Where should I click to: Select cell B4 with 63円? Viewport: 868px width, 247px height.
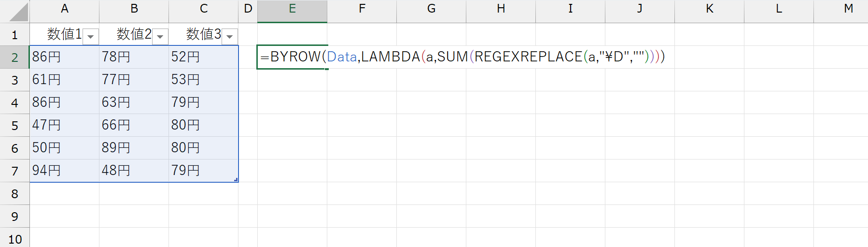tap(134, 102)
